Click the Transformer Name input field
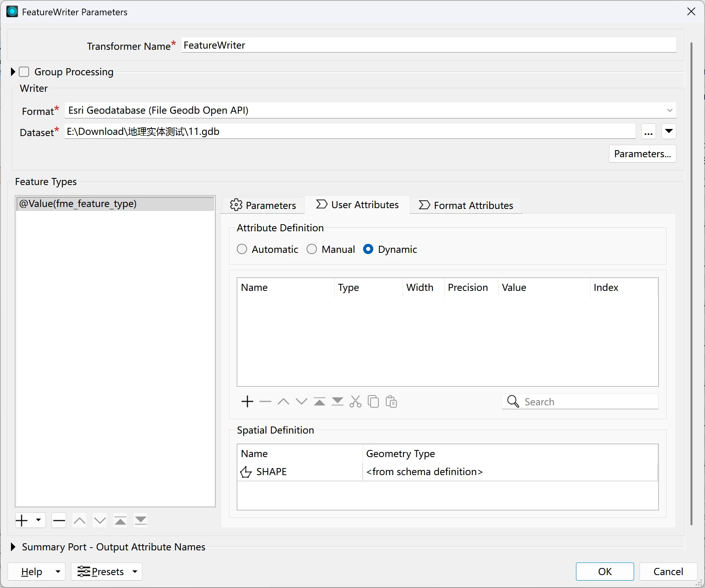Screen dimensions: 705x588 [x=429, y=45]
